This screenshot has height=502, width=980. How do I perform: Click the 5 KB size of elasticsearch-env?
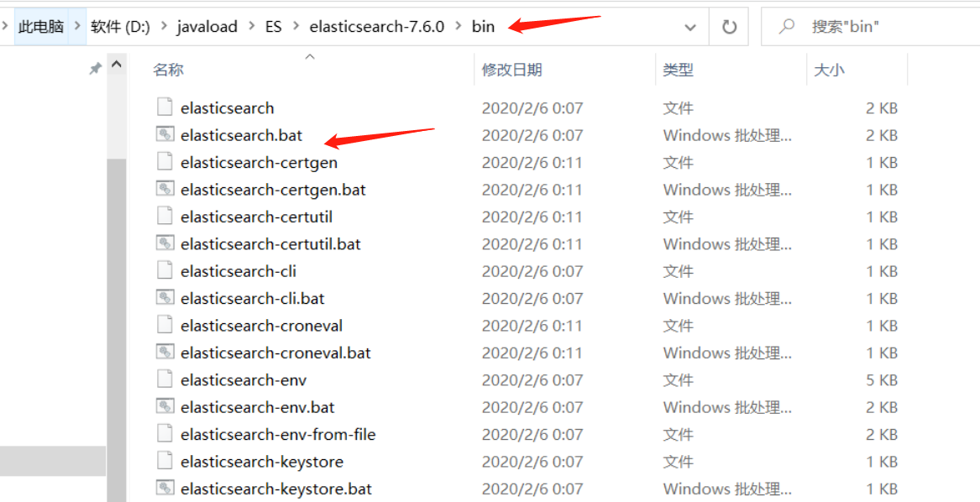(882, 380)
